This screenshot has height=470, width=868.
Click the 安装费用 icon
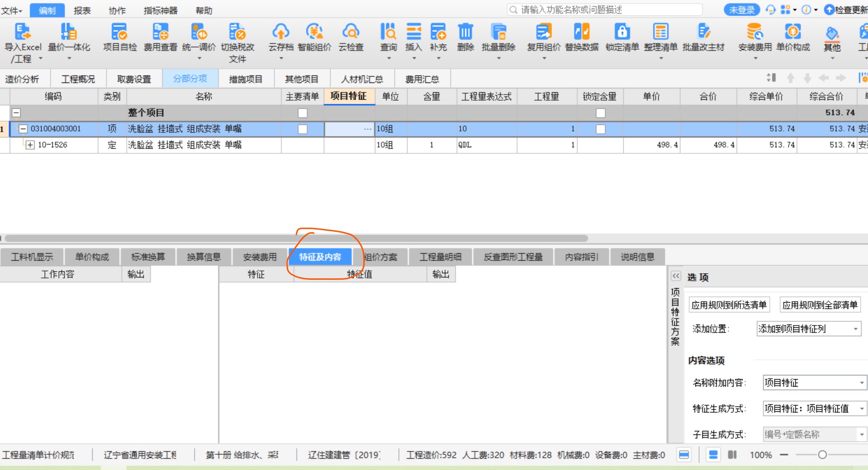755,32
